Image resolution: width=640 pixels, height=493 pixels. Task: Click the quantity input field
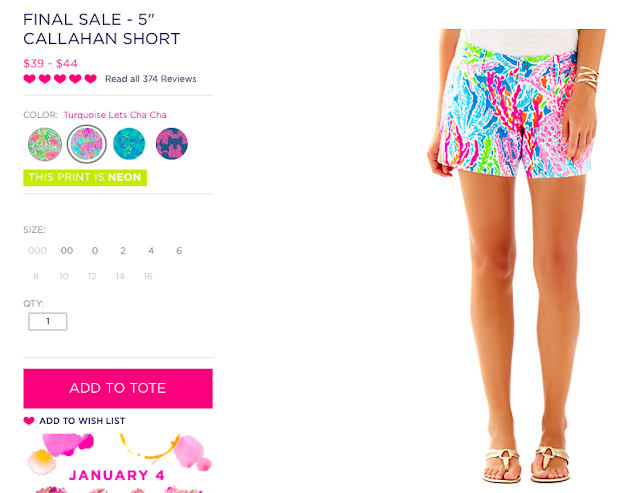(48, 322)
